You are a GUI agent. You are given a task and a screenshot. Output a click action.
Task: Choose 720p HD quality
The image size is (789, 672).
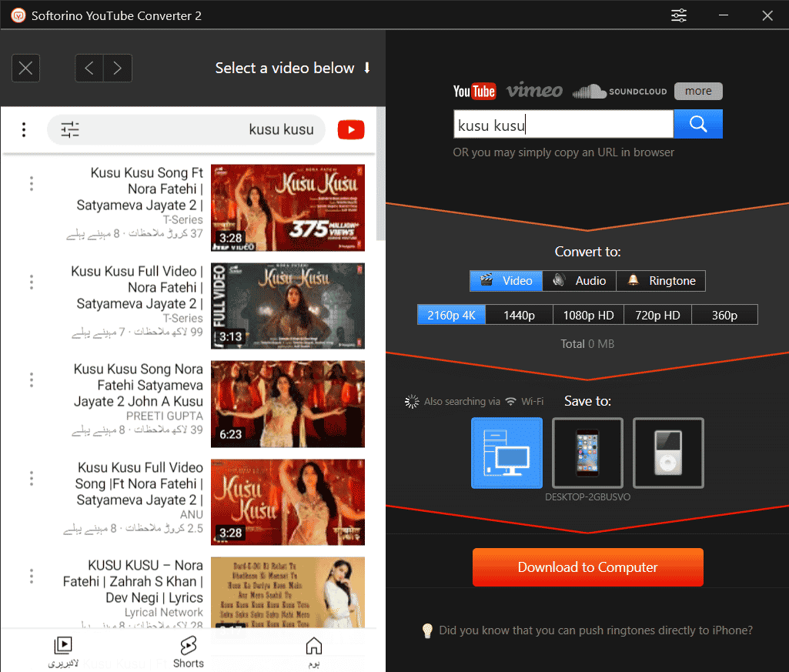pos(657,315)
